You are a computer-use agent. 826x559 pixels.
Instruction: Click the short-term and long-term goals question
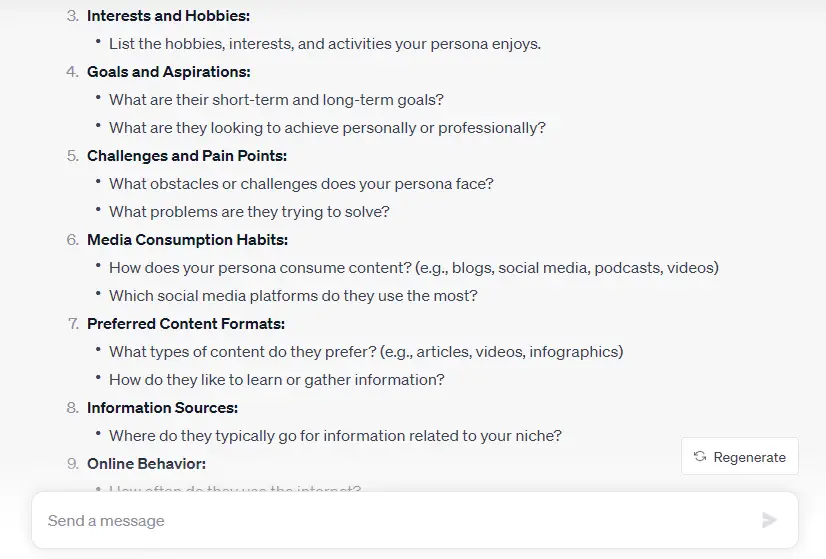click(276, 100)
